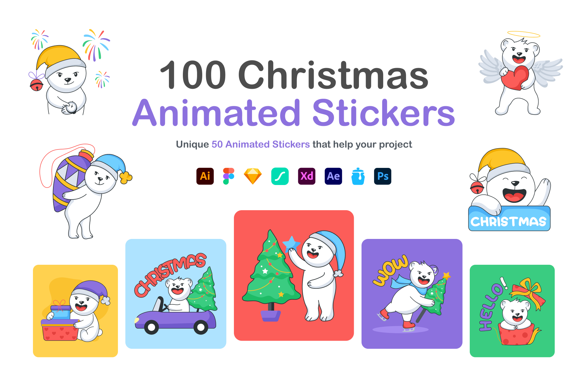Open the bear driving car sticker

tap(176, 294)
